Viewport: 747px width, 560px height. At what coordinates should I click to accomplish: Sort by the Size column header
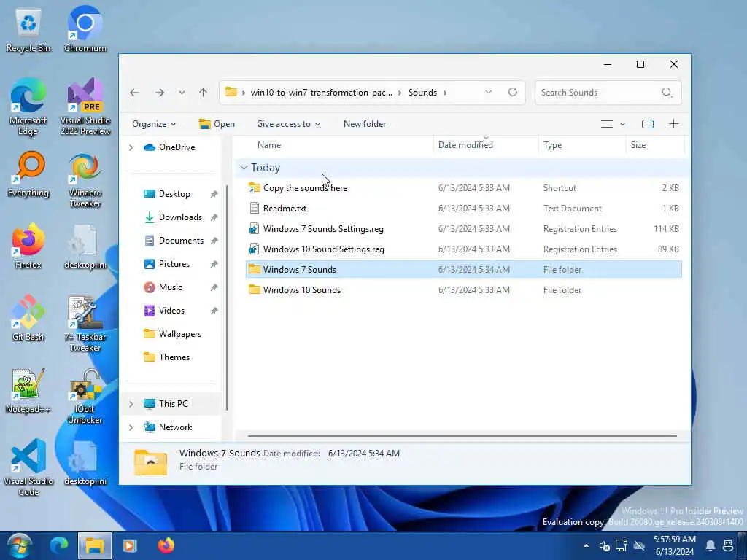click(638, 145)
